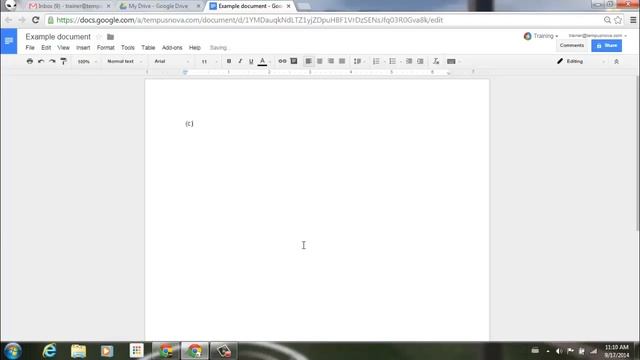Open the View menu
The width and height of the screenshot is (640, 360).
pyautogui.click(x=63, y=48)
